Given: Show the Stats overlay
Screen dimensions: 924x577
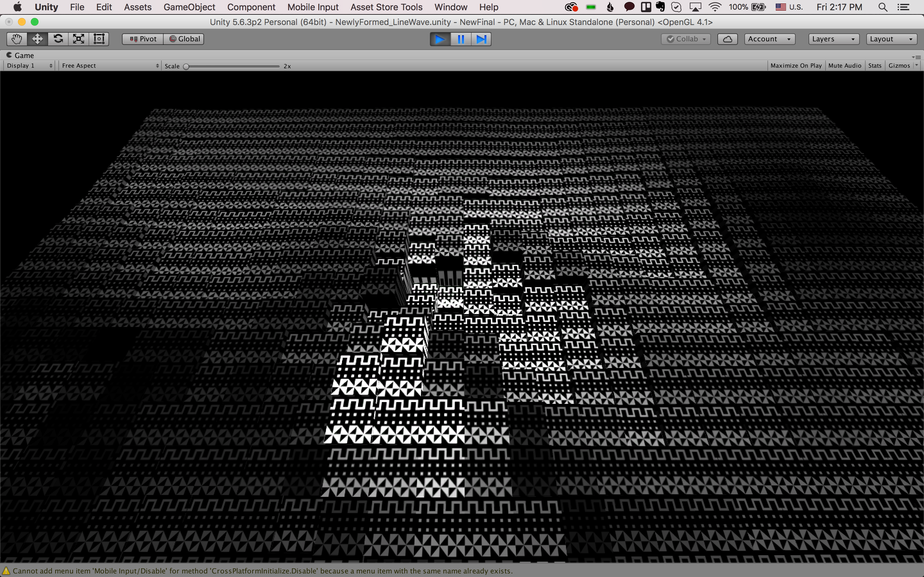Looking at the screenshot, I should click(x=874, y=66).
